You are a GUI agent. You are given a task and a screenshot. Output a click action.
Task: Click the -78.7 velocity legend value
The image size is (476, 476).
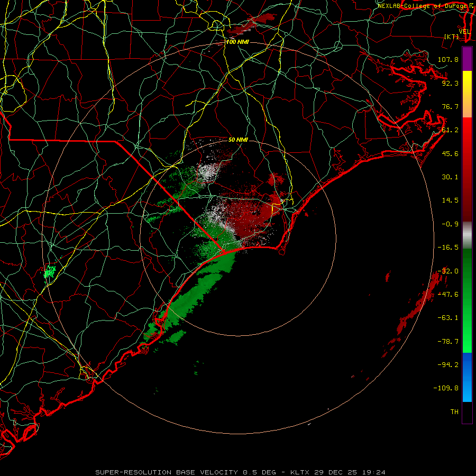tap(448, 342)
